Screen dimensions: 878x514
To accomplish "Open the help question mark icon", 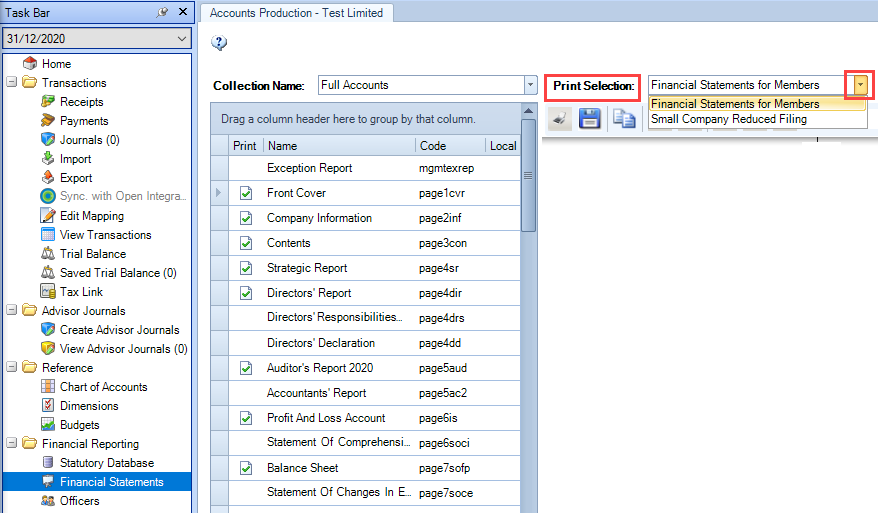I will click(219, 43).
